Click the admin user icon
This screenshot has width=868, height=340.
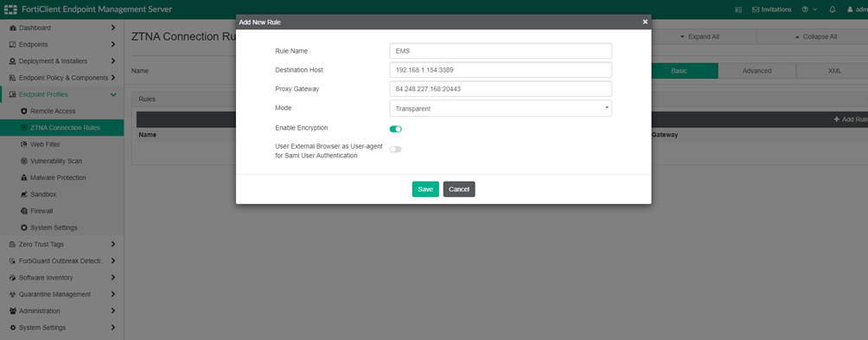click(851, 10)
